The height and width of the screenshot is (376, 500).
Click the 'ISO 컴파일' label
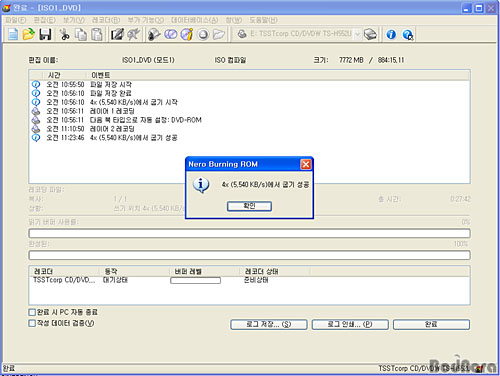[230, 60]
